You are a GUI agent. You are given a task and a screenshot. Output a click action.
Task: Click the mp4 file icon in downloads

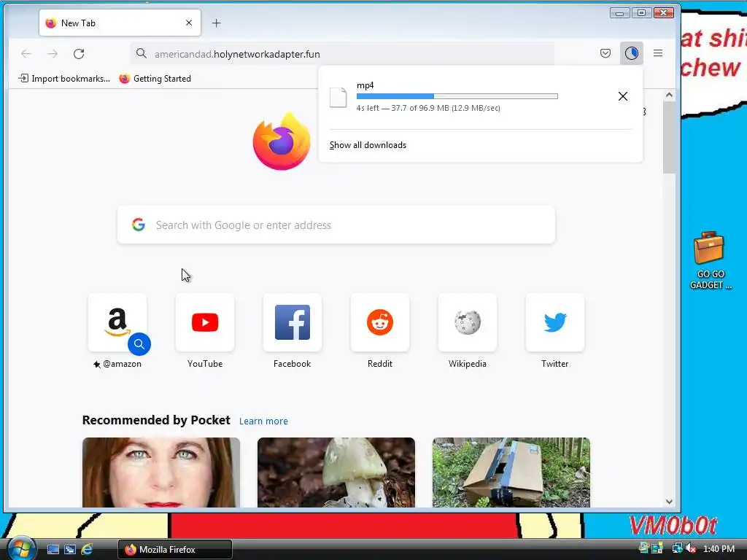click(338, 97)
